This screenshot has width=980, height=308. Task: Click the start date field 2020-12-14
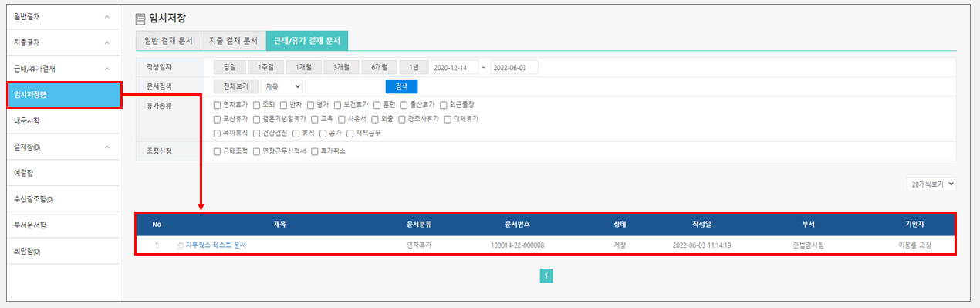point(454,67)
